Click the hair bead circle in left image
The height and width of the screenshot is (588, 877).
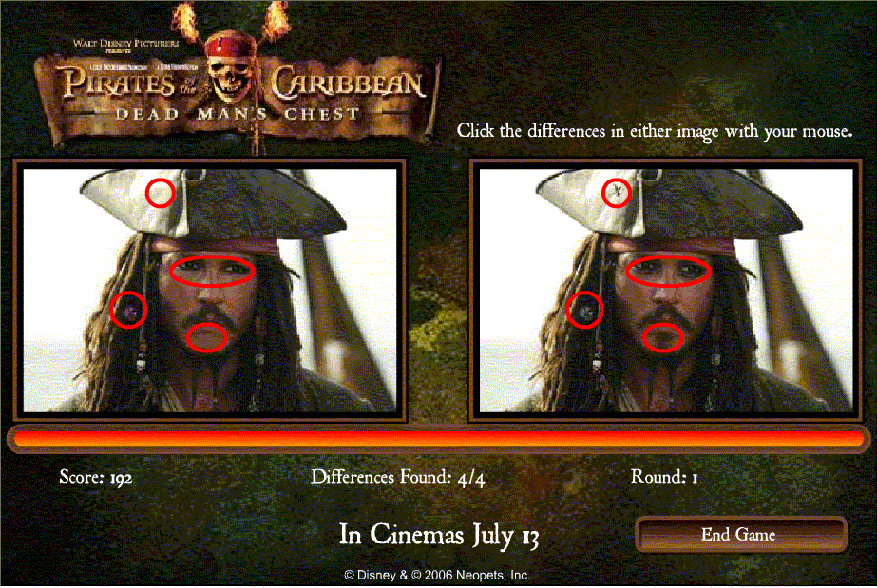[128, 310]
